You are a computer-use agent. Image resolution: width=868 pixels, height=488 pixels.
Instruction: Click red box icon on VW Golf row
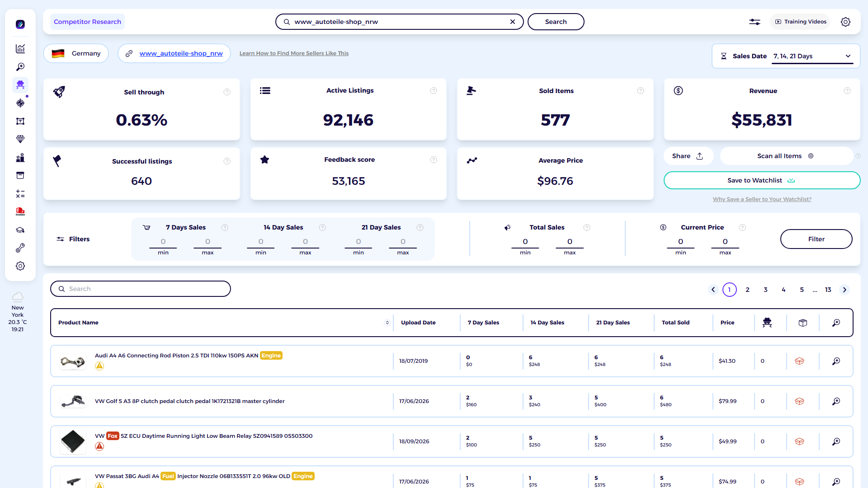(x=799, y=401)
